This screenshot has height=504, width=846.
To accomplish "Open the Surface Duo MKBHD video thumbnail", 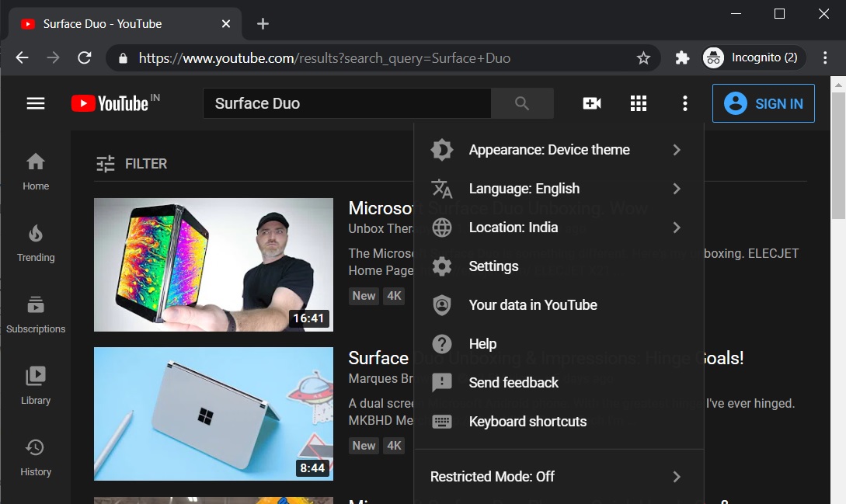I will tap(213, 413).
